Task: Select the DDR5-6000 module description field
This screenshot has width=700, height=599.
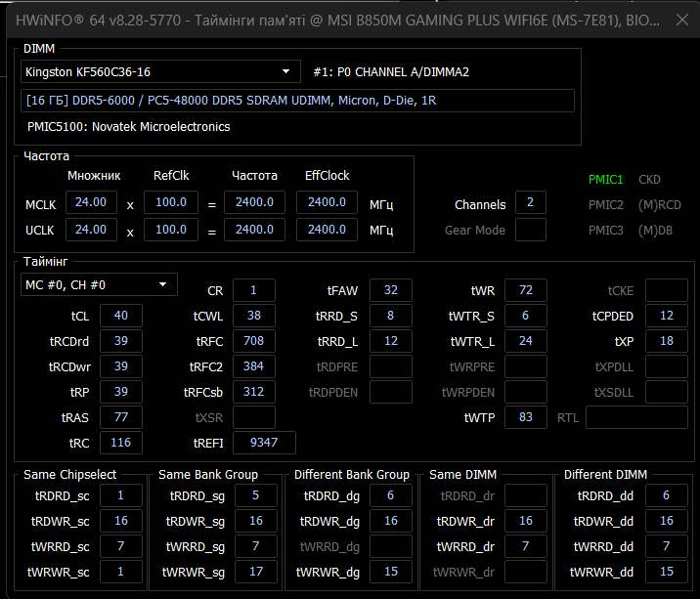Action: tap(297, 101)
